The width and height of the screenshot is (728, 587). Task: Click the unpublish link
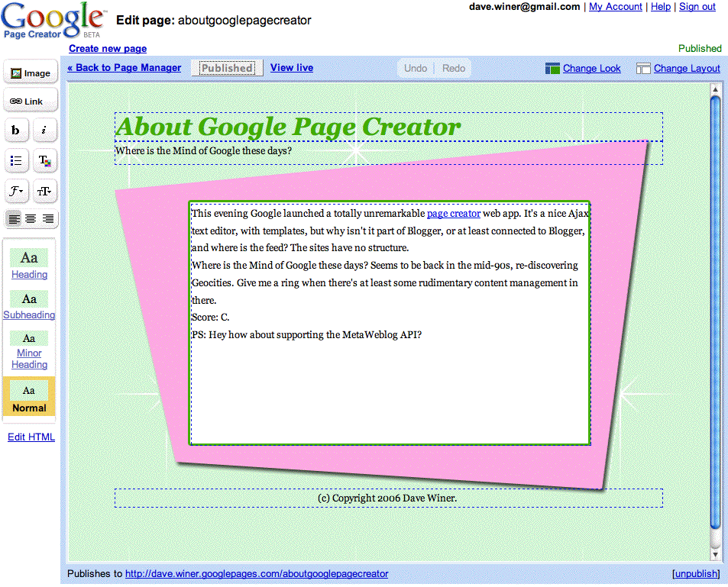pyautogui.click(x=696, y=573)
